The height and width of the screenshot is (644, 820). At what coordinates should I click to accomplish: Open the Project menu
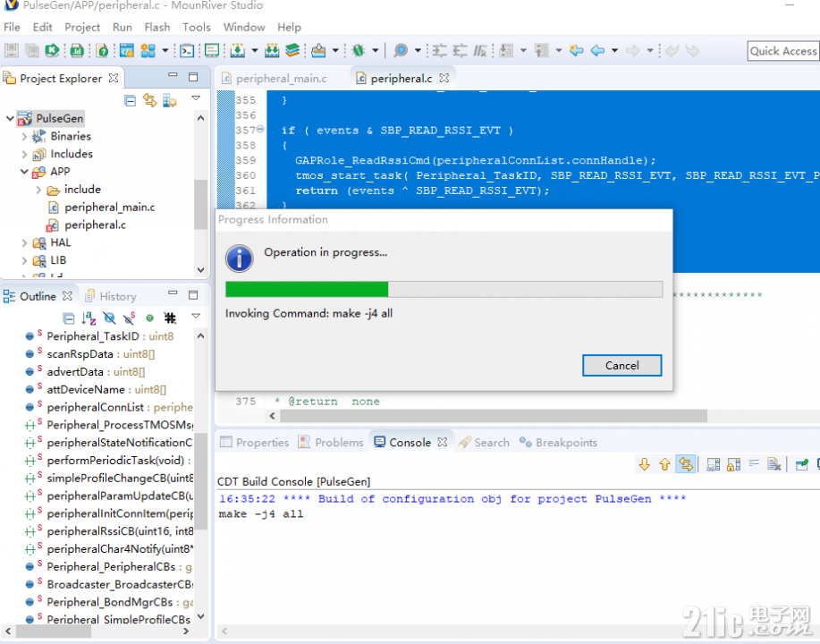[82, 27]
